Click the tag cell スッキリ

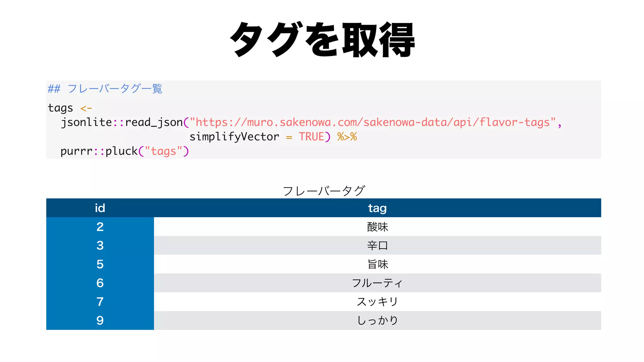pos(377,302)
